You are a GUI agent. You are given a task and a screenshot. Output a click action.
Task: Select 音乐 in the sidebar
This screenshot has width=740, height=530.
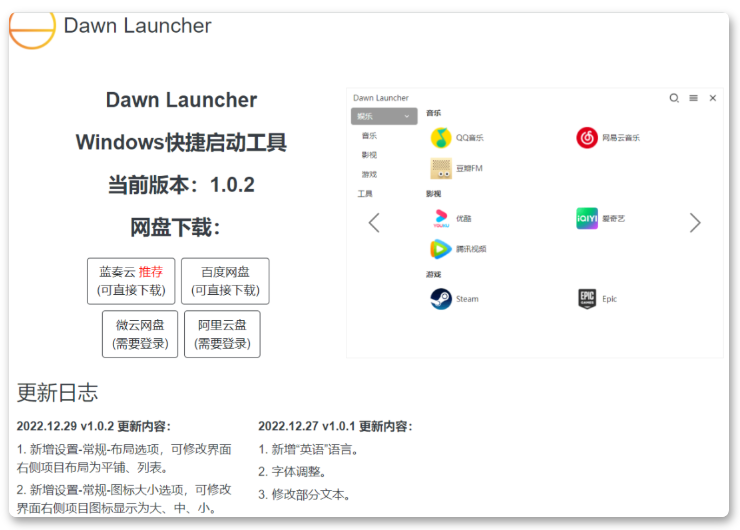pos(369,135)
